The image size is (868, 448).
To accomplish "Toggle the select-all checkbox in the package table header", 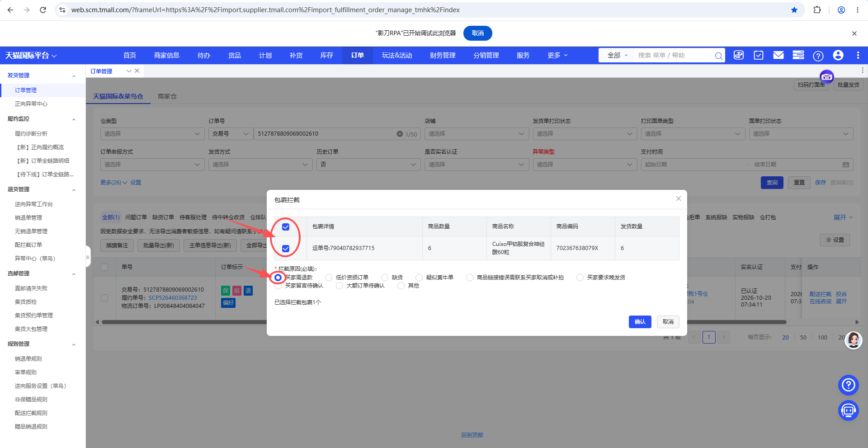I will coord(286,227).
